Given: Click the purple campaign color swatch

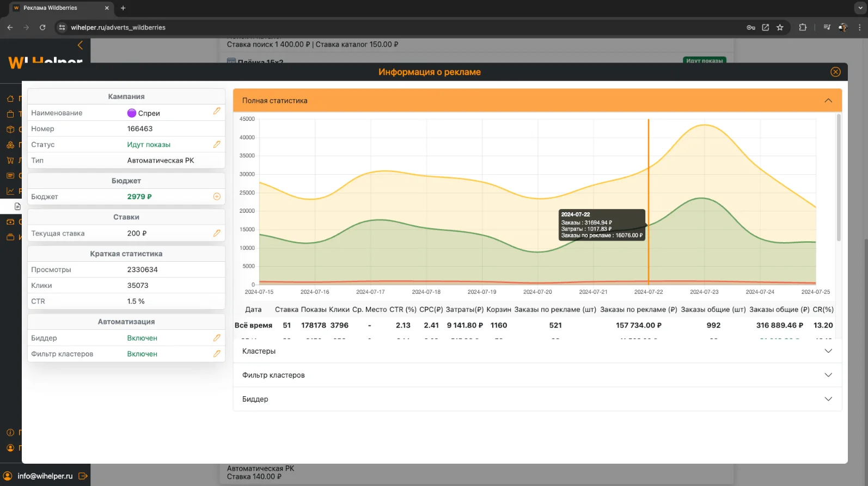Looking at the screenshot, I should (x=132, y=113).
